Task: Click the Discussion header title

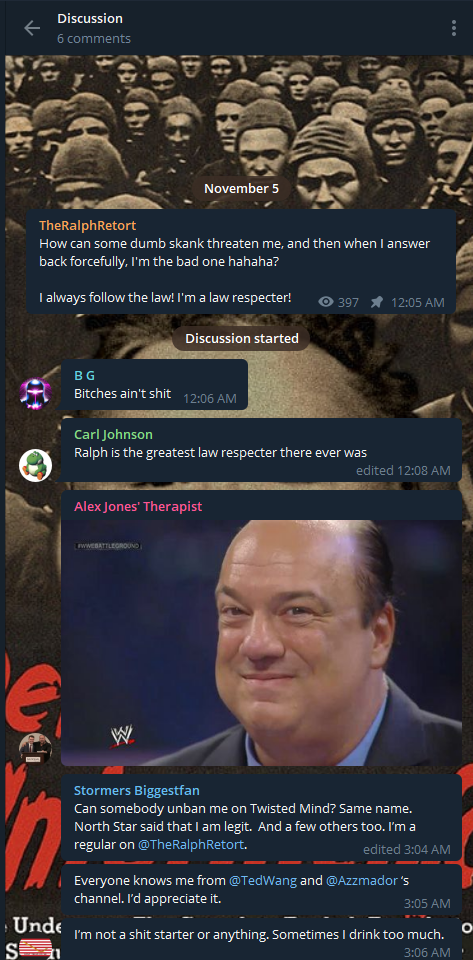Action: click(90, 19)
